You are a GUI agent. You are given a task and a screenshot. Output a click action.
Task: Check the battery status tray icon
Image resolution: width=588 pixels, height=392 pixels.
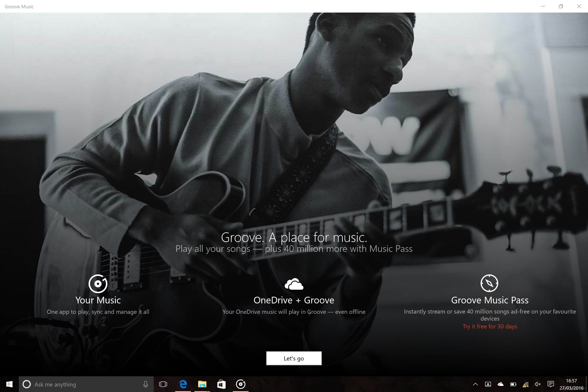[513, 384]
